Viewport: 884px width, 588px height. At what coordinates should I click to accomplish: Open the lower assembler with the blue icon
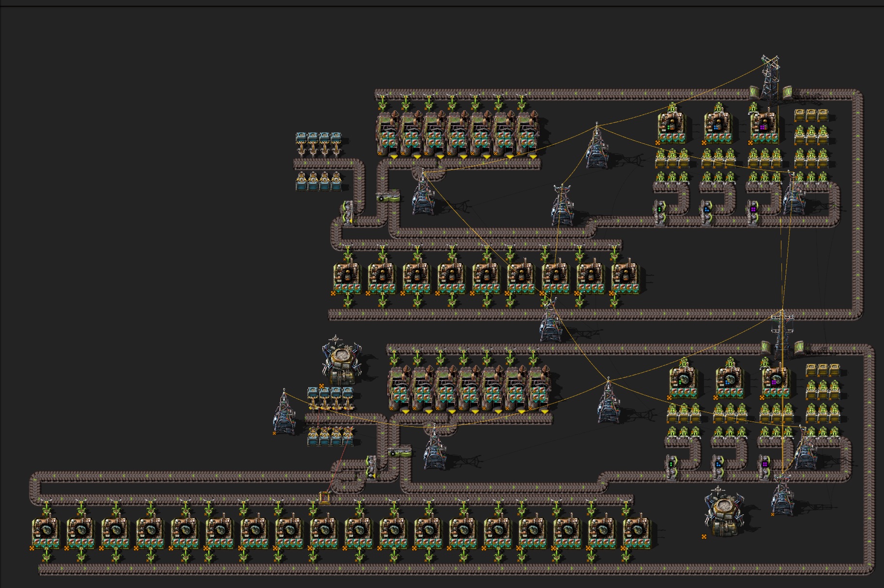point(729,382)
